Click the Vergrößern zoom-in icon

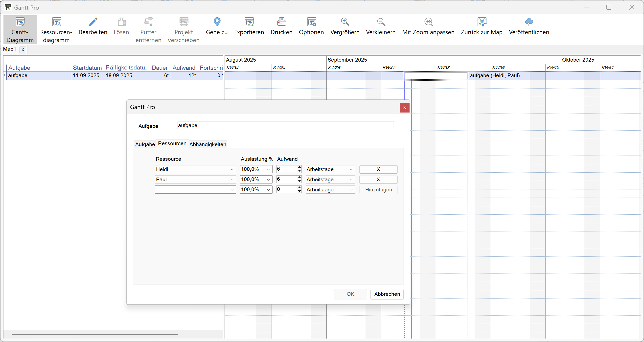[345, 22]
